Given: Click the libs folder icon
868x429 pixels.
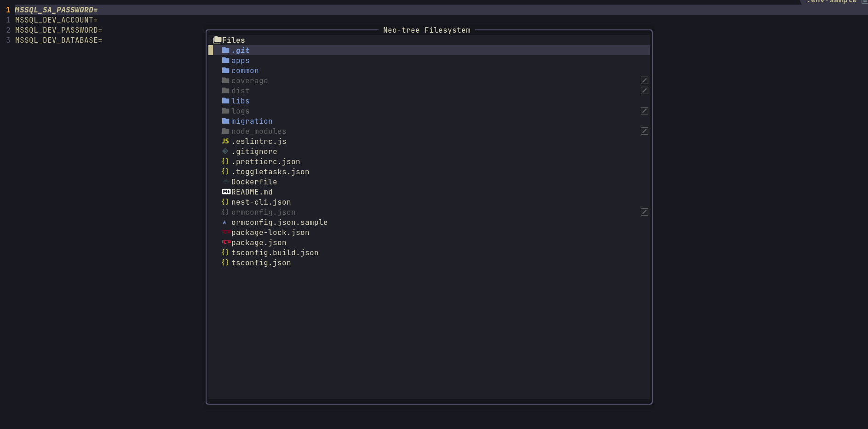Looking at the screenshot, I should click(x=225, y=101).
